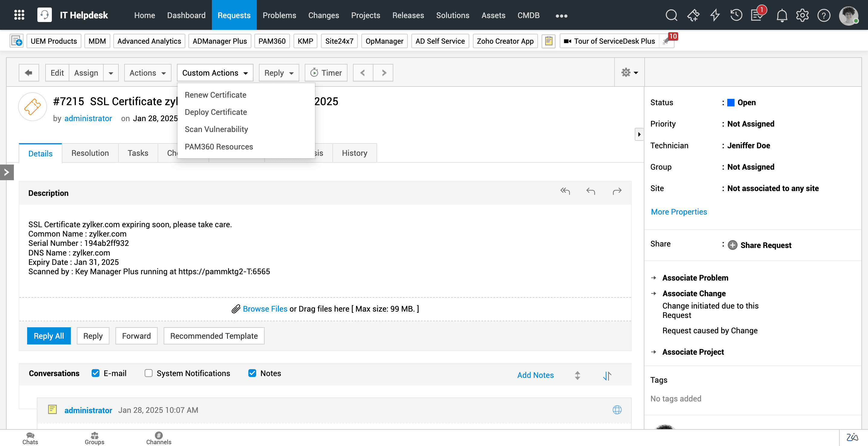Expand the left side panel arrow
The width and height of the screenshot is (868, 446).
point(6,172)
